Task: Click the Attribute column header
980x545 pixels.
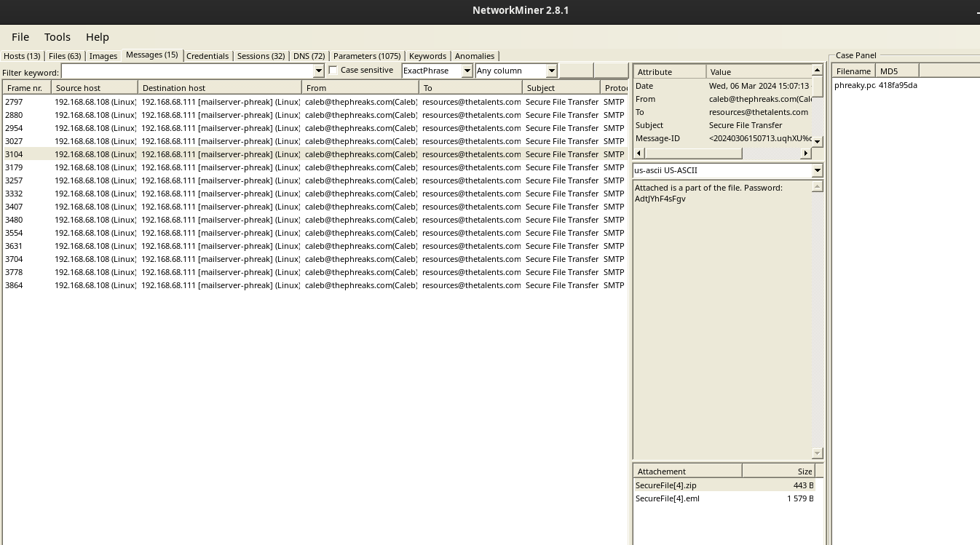Action: pyautogui.click(x=670, y=72)
